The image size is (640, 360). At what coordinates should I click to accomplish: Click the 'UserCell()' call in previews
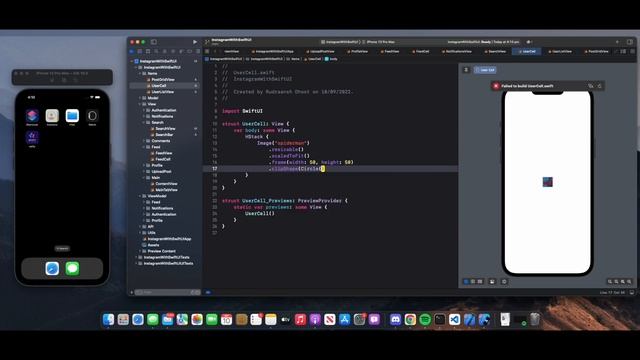(x=260, y=213)
